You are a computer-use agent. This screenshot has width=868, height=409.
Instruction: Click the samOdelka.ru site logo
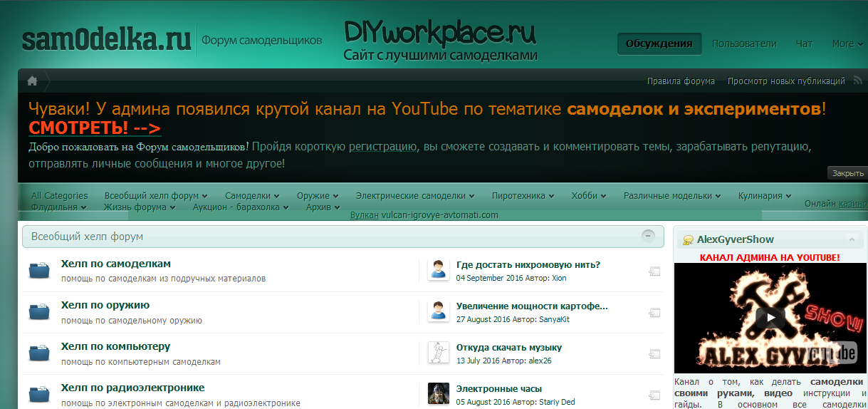[107, 40]
